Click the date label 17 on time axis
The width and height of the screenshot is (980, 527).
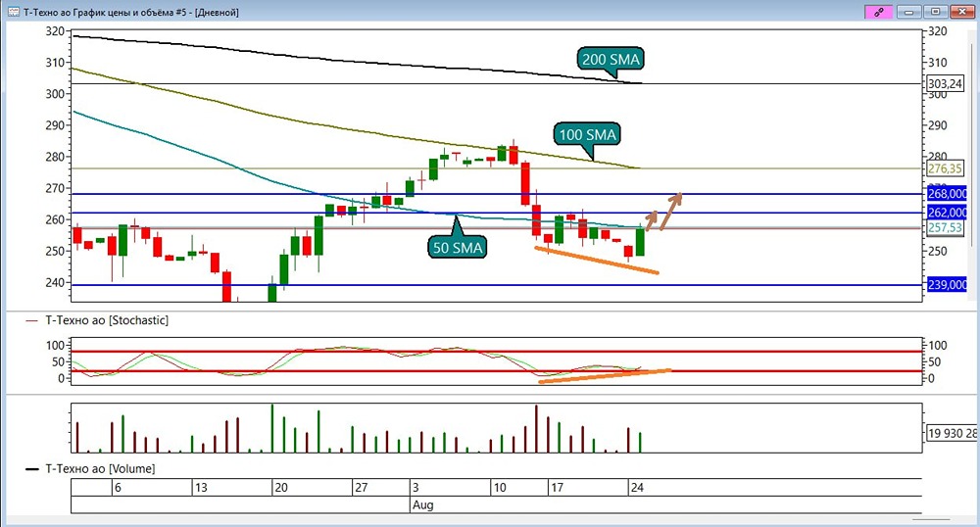557,488
